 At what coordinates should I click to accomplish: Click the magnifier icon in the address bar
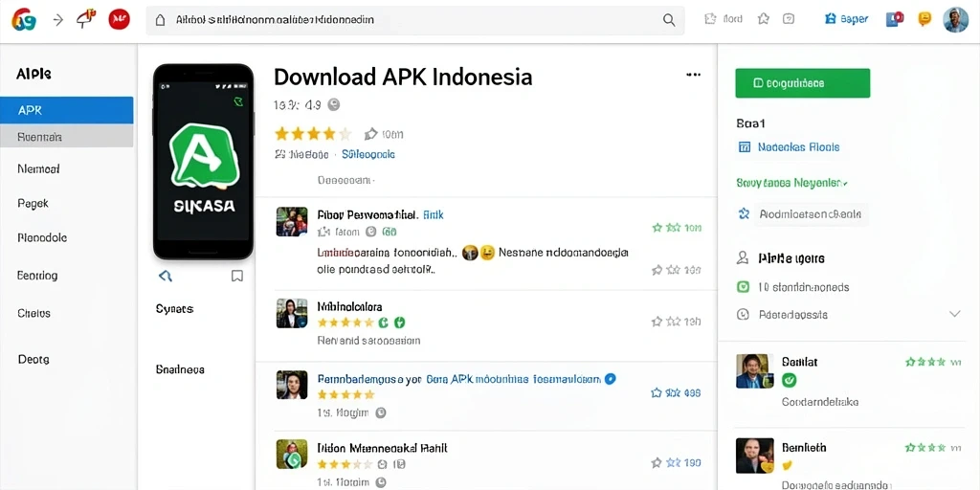669,20
